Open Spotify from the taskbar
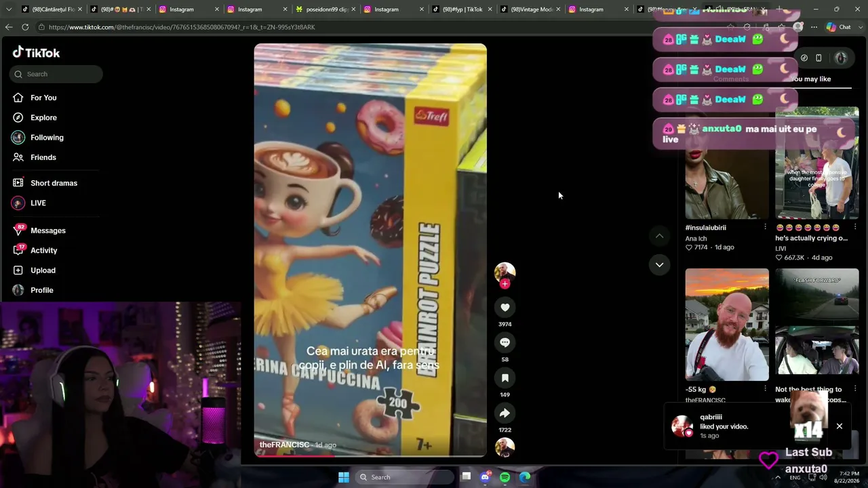The width and height of the screenshot is (868, 488). pos(505,477)
